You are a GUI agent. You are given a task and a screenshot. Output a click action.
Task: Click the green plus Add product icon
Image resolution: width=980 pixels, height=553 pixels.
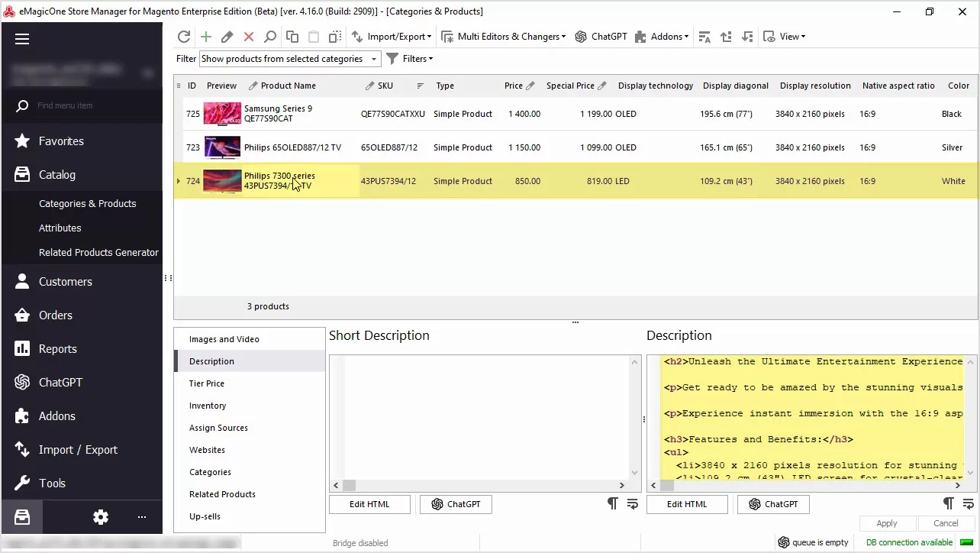205,37
